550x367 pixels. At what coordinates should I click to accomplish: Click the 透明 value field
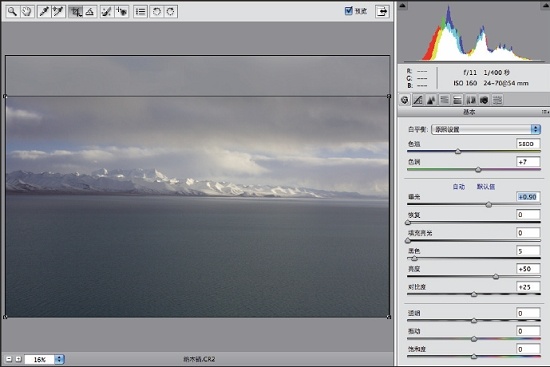pyautogui.click(x=528, y=313)
